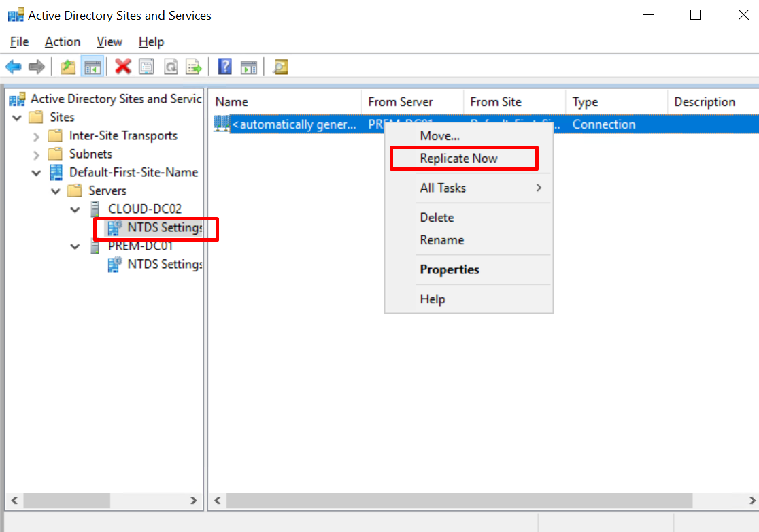Open the File menu
The height and width of the screenshot is (532, 759).
coord(19,42)
